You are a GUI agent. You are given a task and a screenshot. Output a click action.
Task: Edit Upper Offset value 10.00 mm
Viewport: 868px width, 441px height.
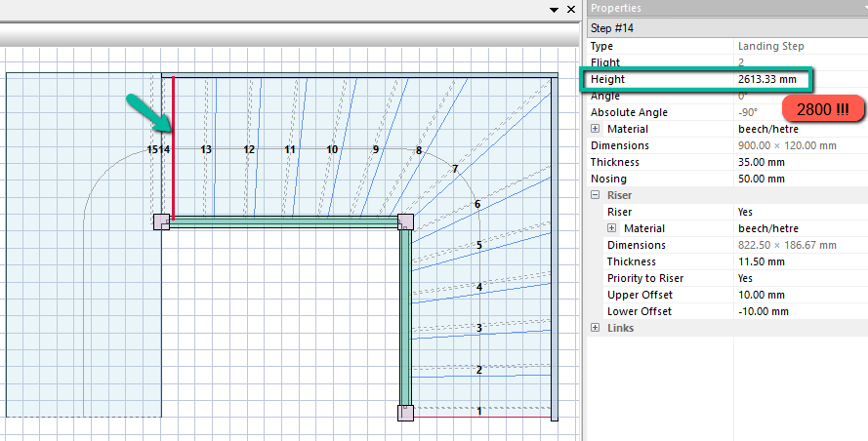762,295
